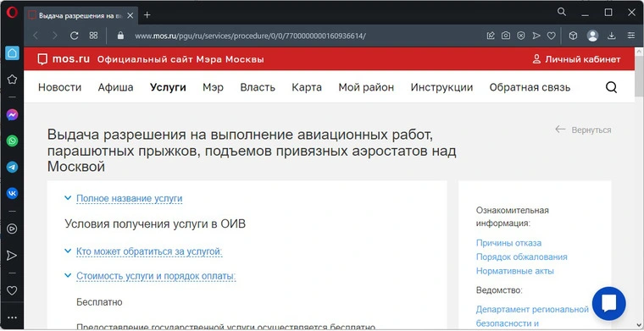The height and width of the screenshot is (331, 644).
Task: Open Facebook Messenger in the sidebar
Action: pos(12,115)
